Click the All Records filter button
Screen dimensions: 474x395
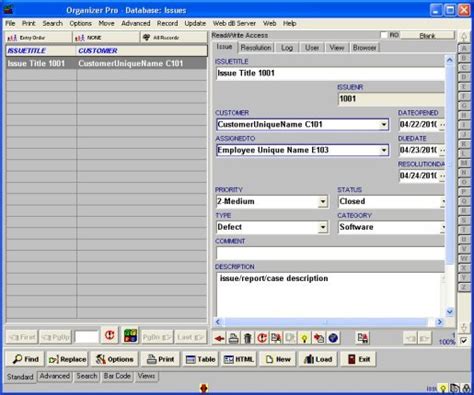tap(174, 38)
